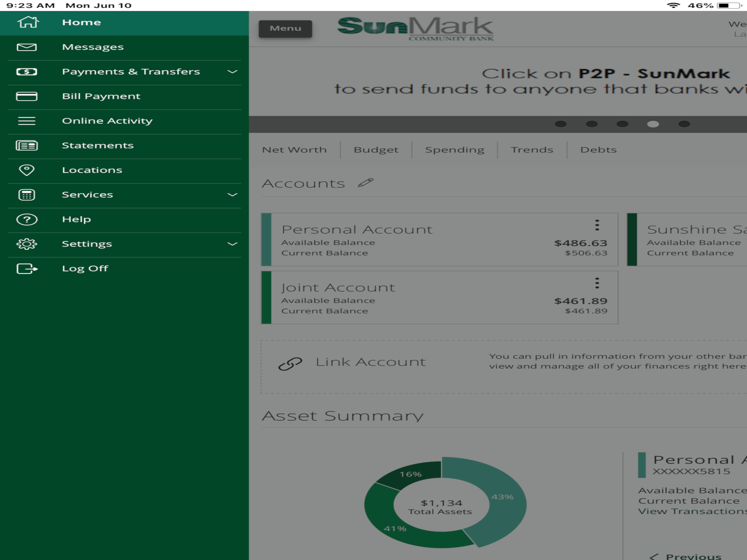Choose Log Off from the menu
The image size is (747, 560).
pos(124,269)
